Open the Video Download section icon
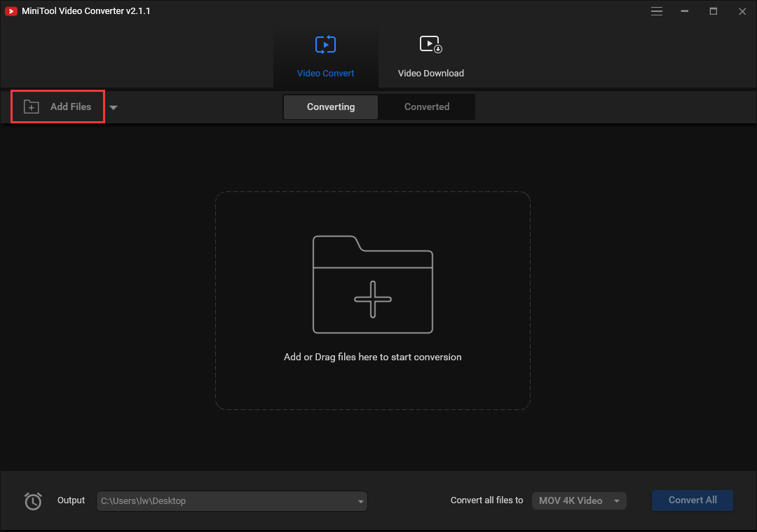The width and height of the screenshot is (757, 532). 430,44
